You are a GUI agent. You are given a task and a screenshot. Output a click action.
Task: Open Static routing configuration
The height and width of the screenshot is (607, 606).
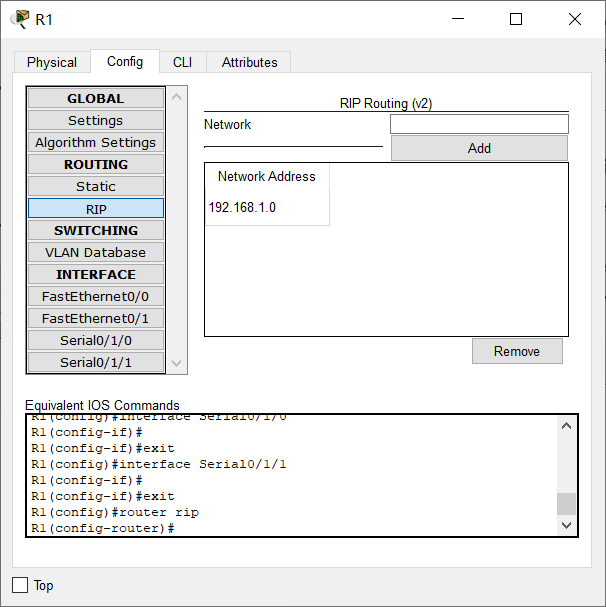tap(96, 187)
